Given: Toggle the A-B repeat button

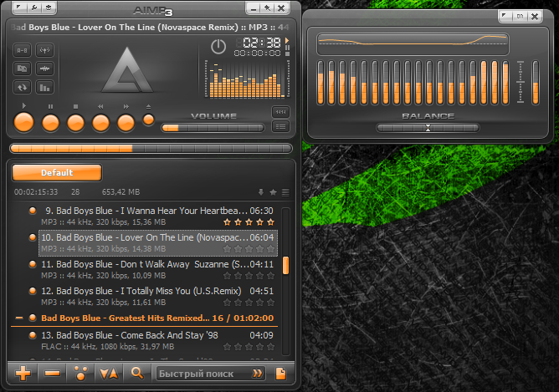Looking at the screenshot, I should [22, 50].
